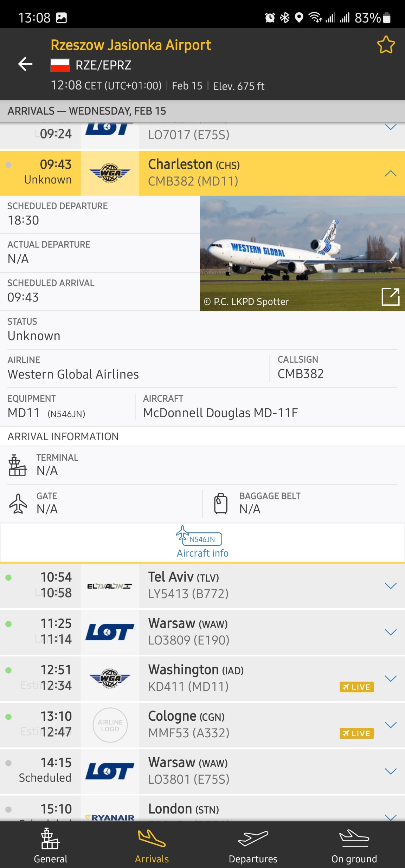Switch to the Departures tab

253,845
